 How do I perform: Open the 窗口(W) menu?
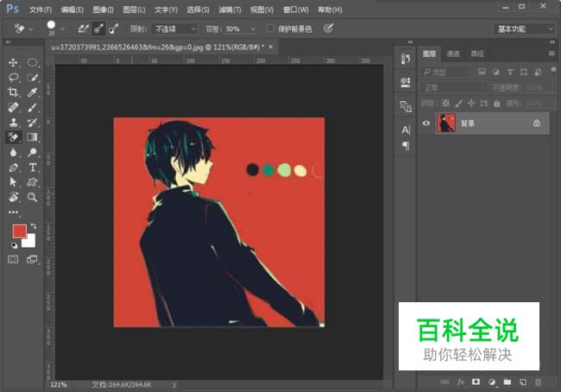[x=295, y=9]
